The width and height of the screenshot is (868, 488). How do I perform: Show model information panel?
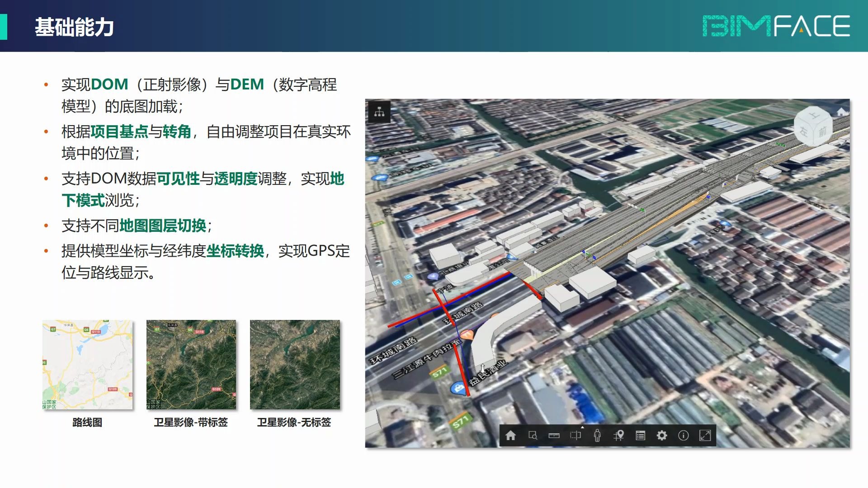click(x=684, y=436)
